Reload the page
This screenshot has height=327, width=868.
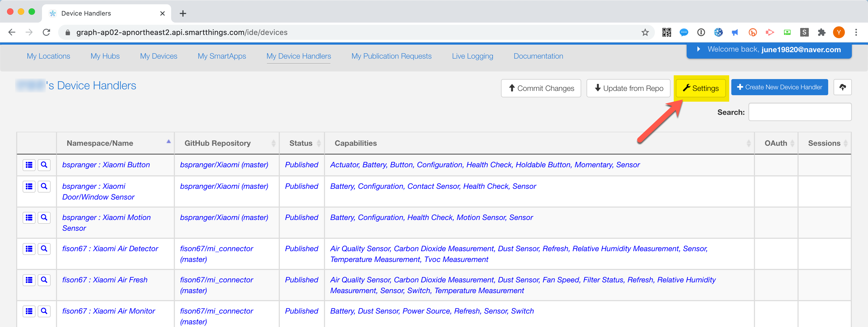[47, 32]
